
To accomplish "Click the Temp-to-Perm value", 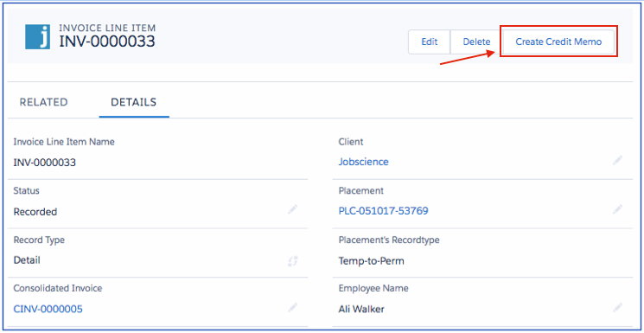I will 372,261.
